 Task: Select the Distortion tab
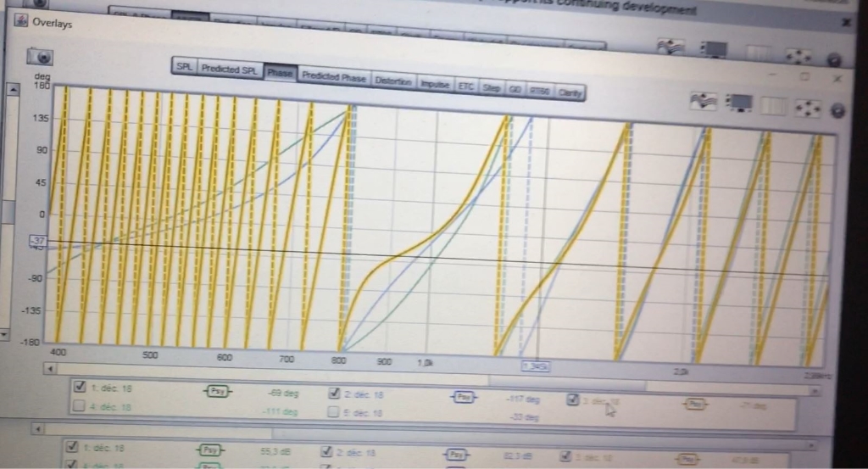pyautogui.click(x=393, y=81)
